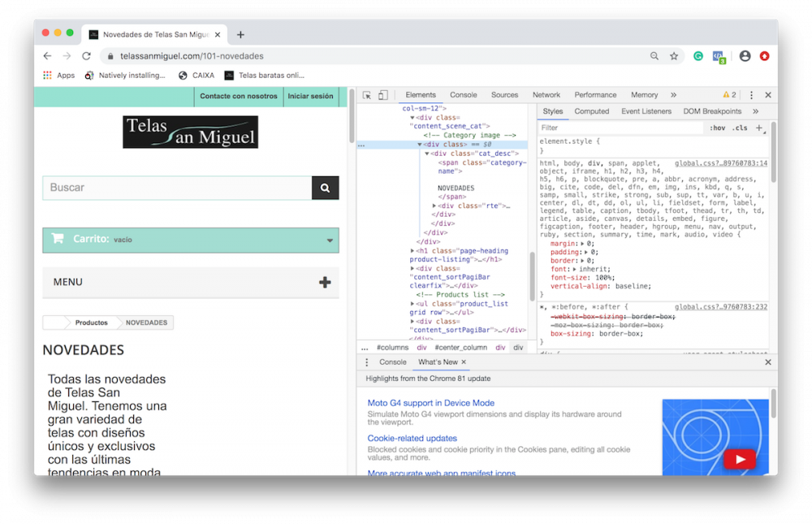Image resolution: width=812 pixels, height=524 pixels.
Task: Click the red update arrow icon
Action: (x=764, y=56)
